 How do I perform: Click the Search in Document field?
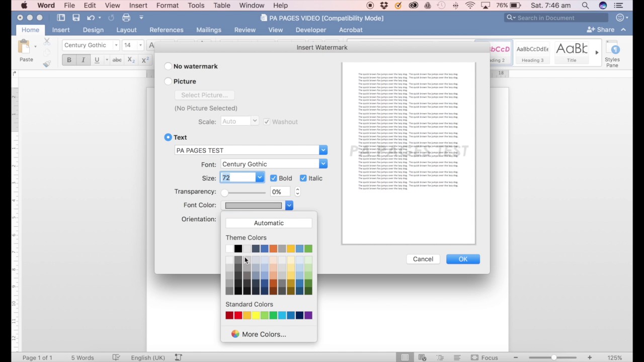pyautogui.click(x=556, y=18)
